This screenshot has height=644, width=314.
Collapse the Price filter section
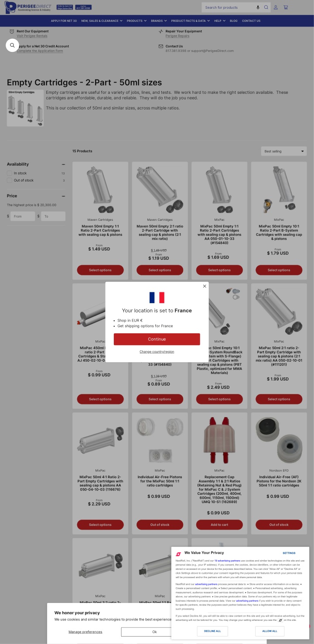[63, 196]
